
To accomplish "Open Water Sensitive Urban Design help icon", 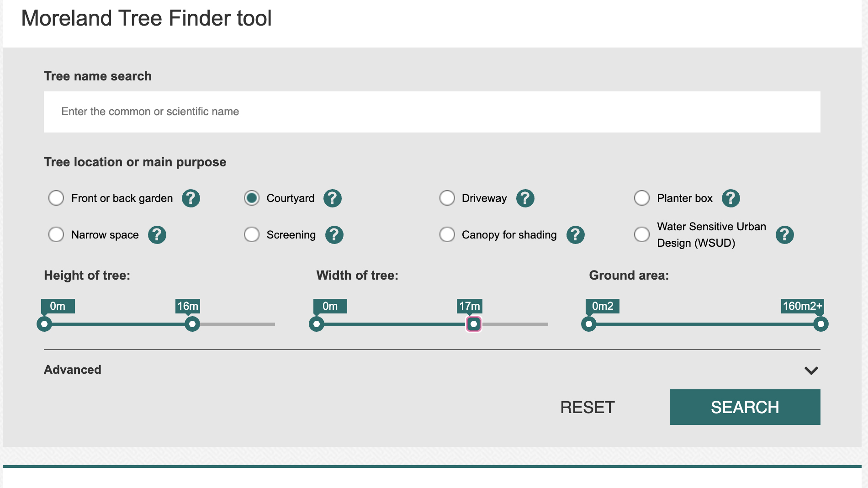I will [785, 235].
